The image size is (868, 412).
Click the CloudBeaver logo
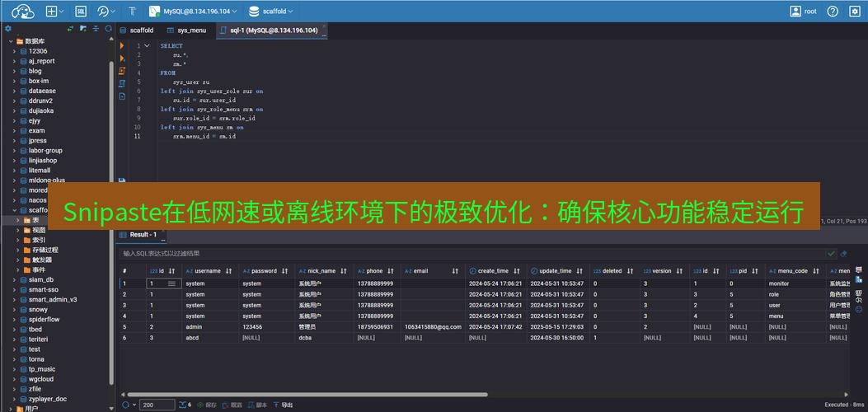[23, 11]
